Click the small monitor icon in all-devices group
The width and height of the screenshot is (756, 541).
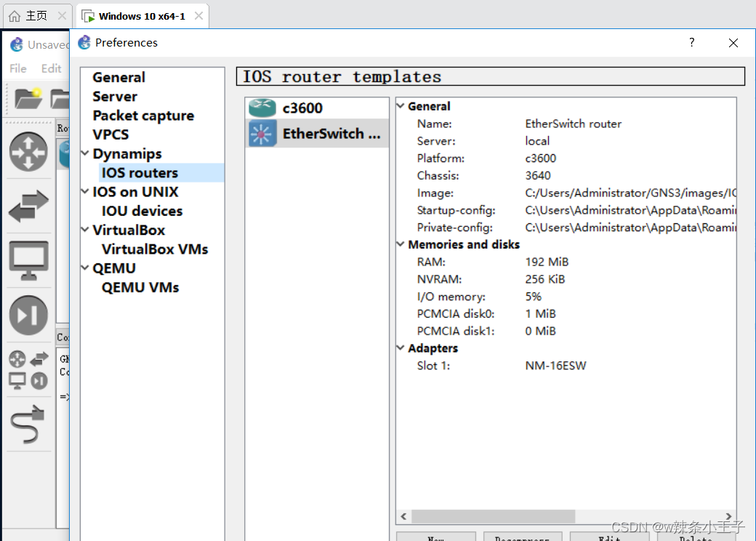click(17, 381)
